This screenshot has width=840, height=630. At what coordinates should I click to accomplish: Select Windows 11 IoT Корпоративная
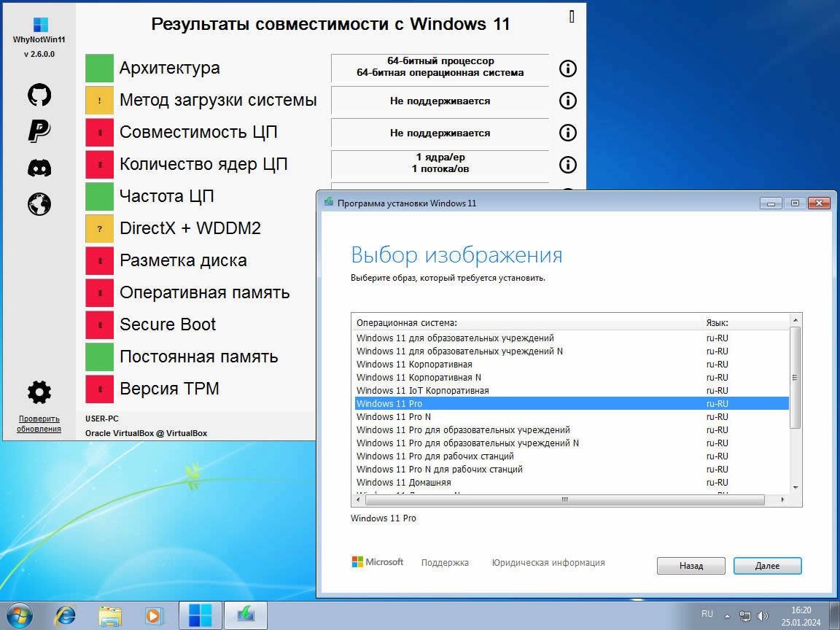tap(572, 391)
